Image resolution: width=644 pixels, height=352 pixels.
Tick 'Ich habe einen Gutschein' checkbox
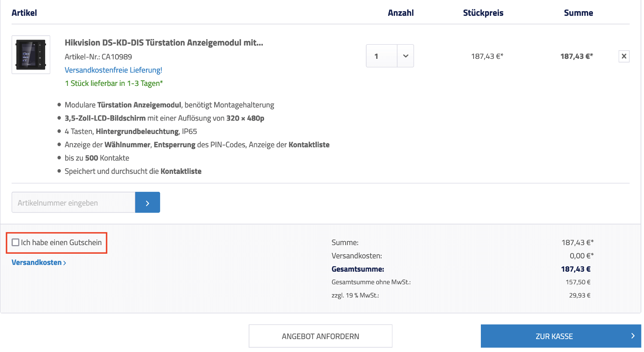[x=15, y=243]
